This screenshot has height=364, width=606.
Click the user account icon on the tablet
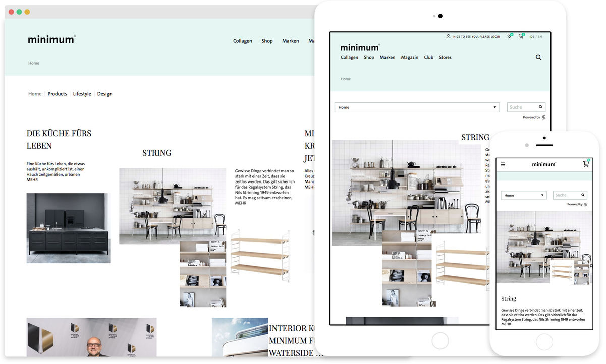448,36
